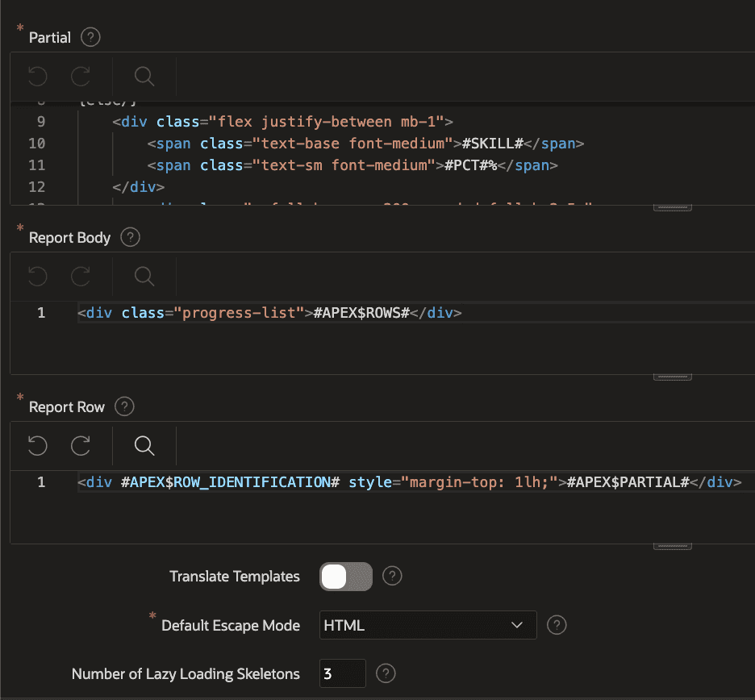The height and width of the screenshot is (700, 755).
Task: Enable the Translate Templates toggle
Action: (345, 576)
